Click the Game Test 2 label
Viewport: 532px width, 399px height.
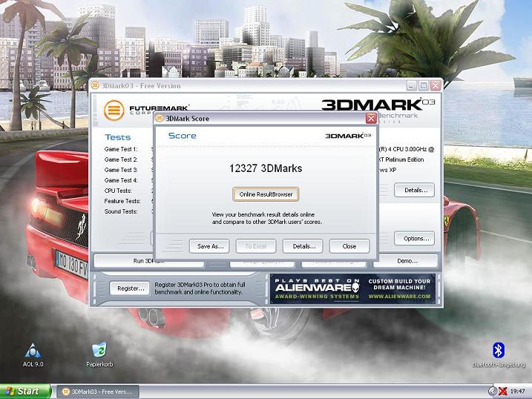click(121, 159)
